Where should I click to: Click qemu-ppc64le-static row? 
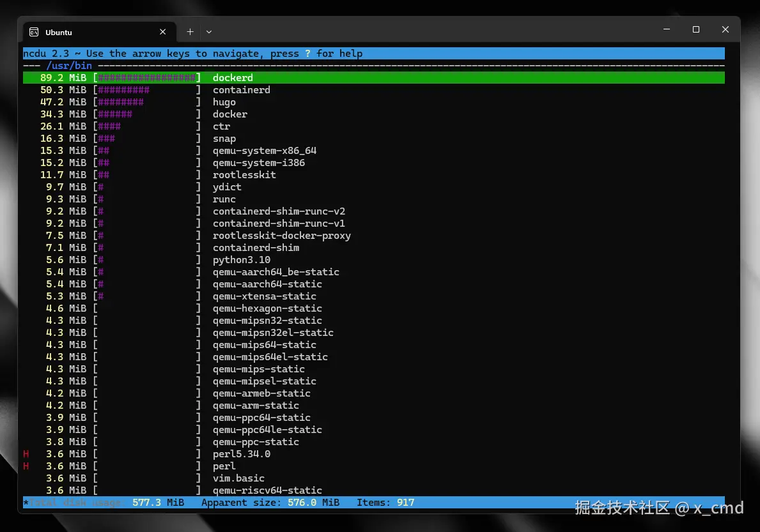[x=374, y=429]
